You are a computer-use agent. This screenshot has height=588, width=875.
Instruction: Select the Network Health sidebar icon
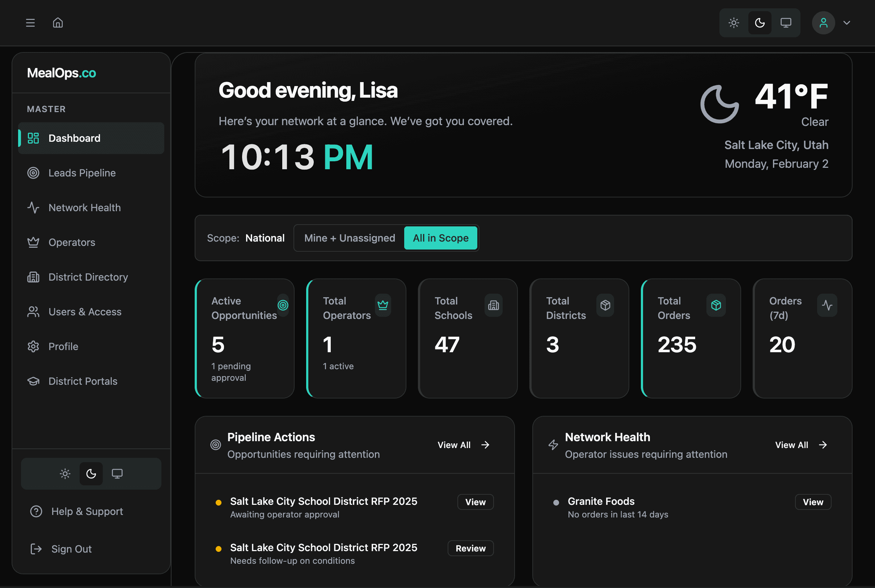click(33, 207)
